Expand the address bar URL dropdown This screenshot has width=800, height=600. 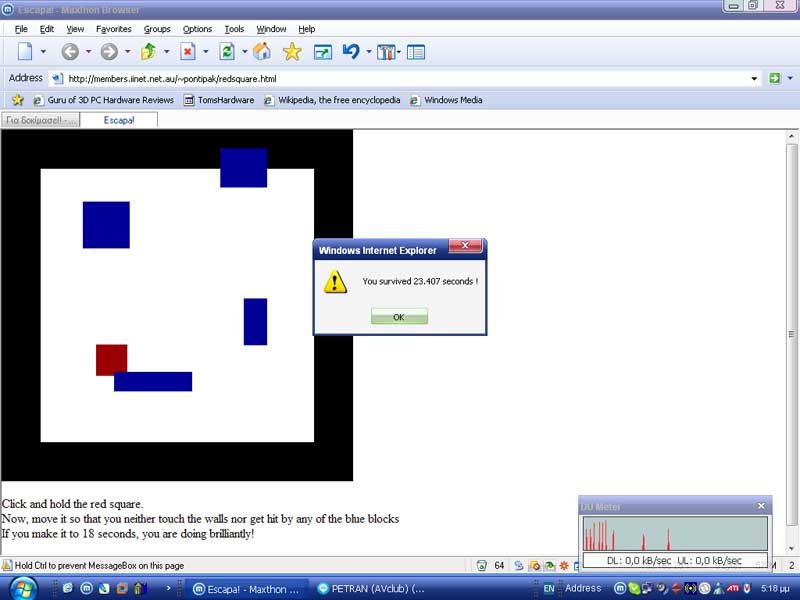754,78
